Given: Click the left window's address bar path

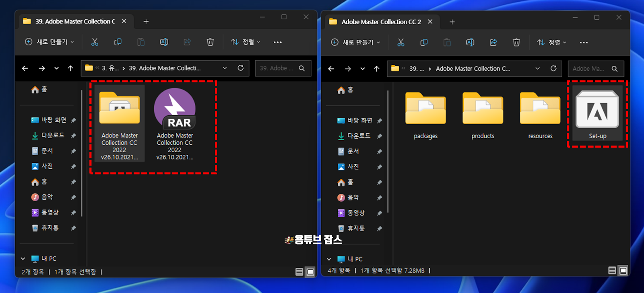Looking at the screenshot, I should 165,68.
